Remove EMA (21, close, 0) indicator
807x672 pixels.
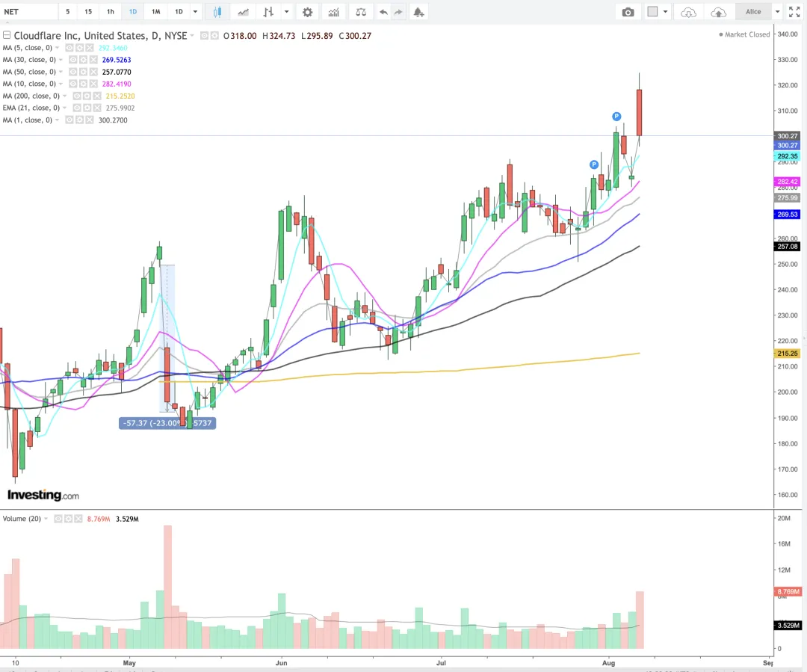96,108
